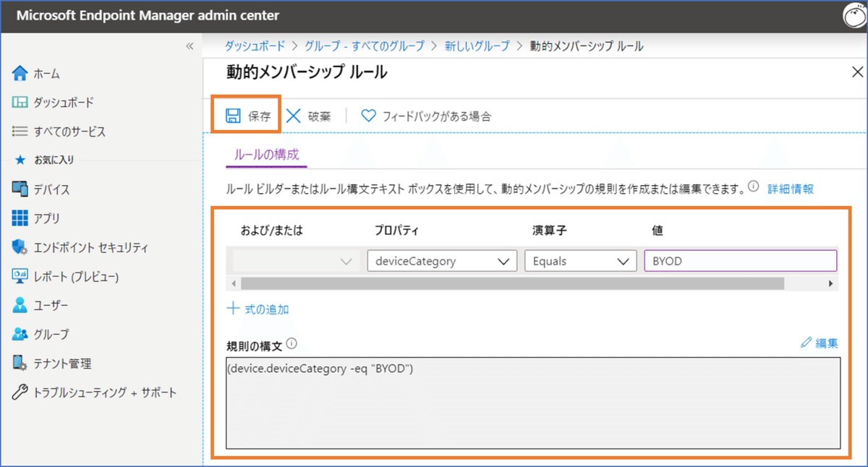Open the 詳細情報 link
This screenshot has width=868, height=467.
[791, 189]
